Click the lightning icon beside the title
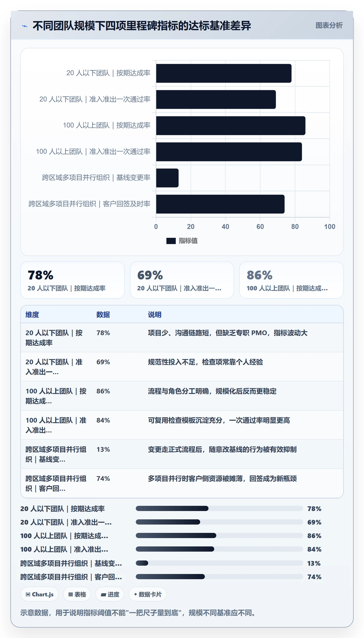Screen dimensions: 364x638 tap(24, 26)
